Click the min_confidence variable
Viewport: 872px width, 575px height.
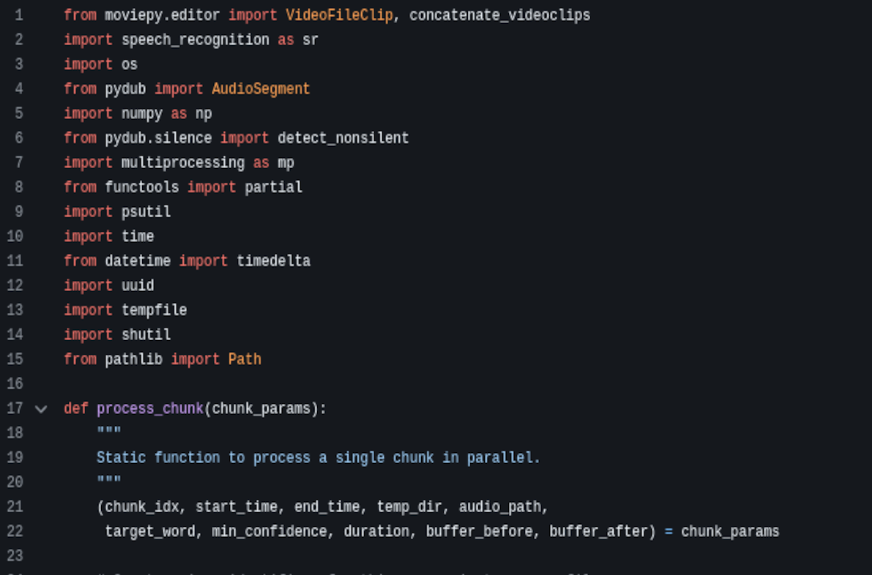click(273, 532)
